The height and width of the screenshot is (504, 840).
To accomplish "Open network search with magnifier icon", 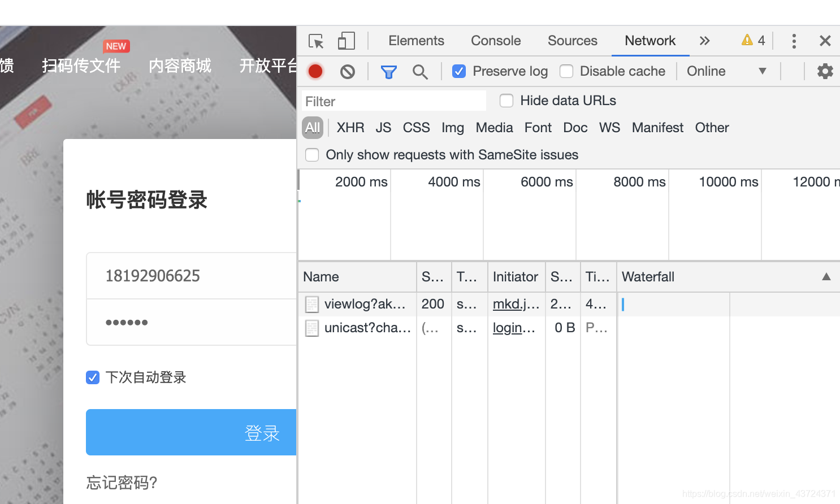I will coord(420,72).
